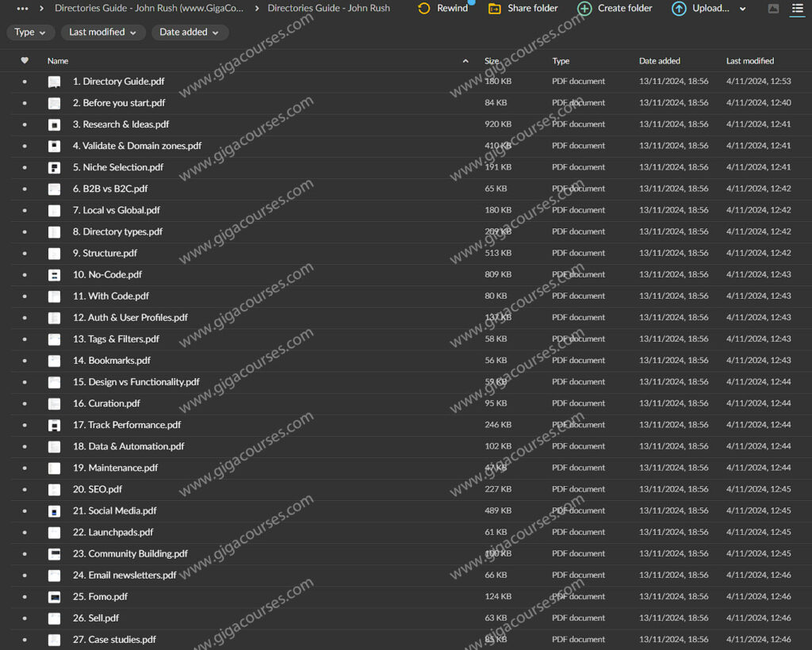Screen dimensions: 812x650
Task: Open the Date added filter dropdown
Action: (190, 32)
